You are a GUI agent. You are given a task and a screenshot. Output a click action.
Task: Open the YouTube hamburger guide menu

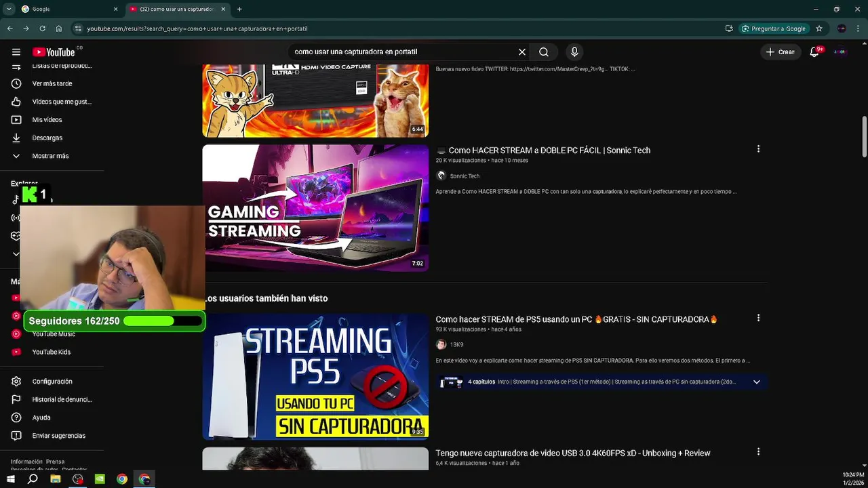coord(16,52)
